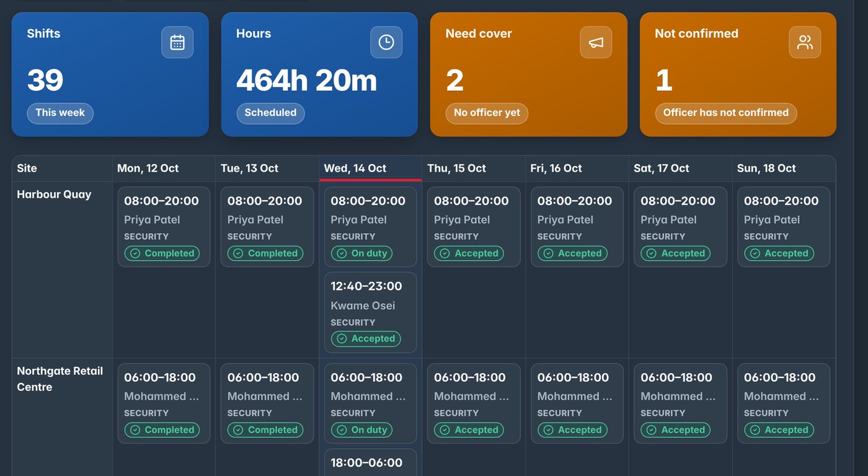Open Priya Patel's Friday 16 Oct shift card
Screen dimensions: 868x476
(577, 227)
